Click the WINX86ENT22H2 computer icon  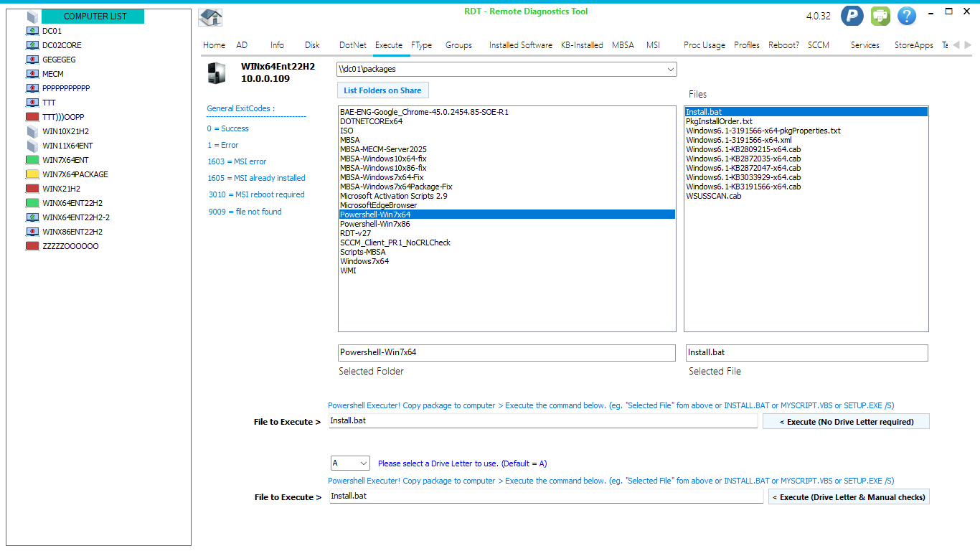tap(32, 232)
